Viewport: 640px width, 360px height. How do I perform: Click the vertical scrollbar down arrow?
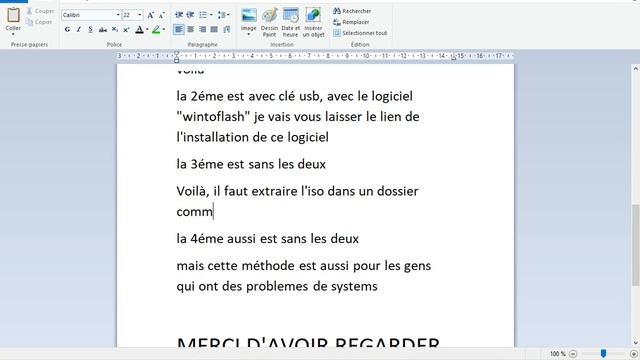click(x=636, y=343)
